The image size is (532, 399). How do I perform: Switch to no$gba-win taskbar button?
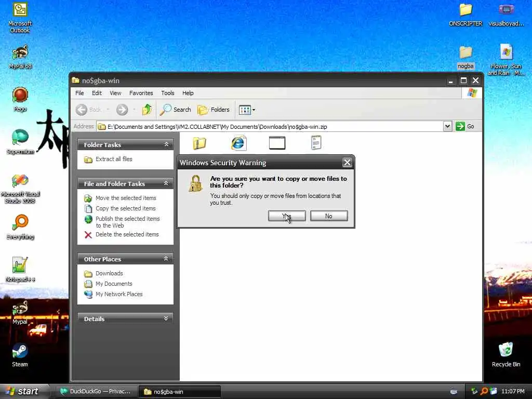click(x=179, y=392)
